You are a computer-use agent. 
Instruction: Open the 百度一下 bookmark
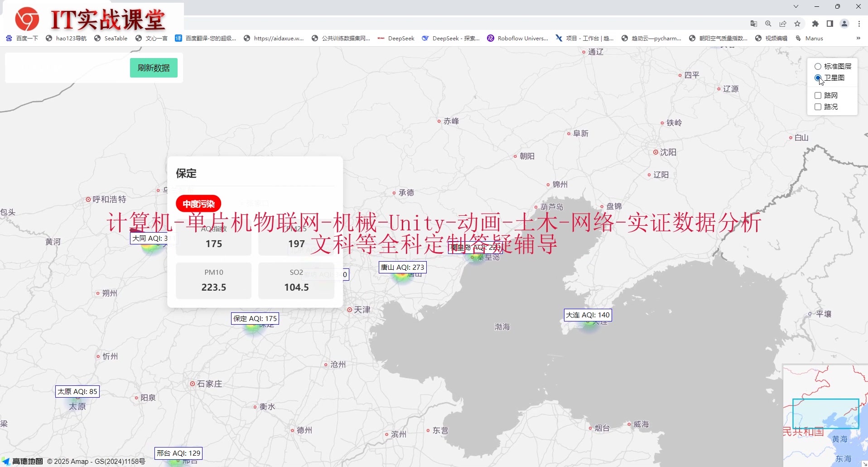(22, 38)
